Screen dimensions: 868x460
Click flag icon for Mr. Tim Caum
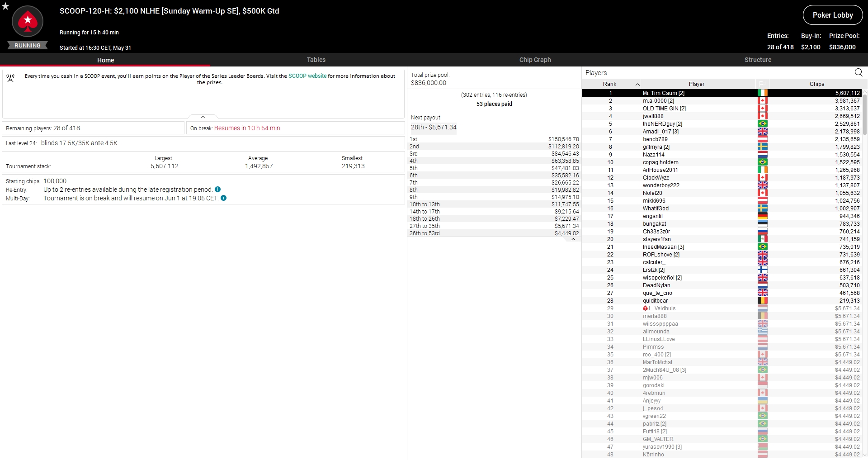(762, 93)
